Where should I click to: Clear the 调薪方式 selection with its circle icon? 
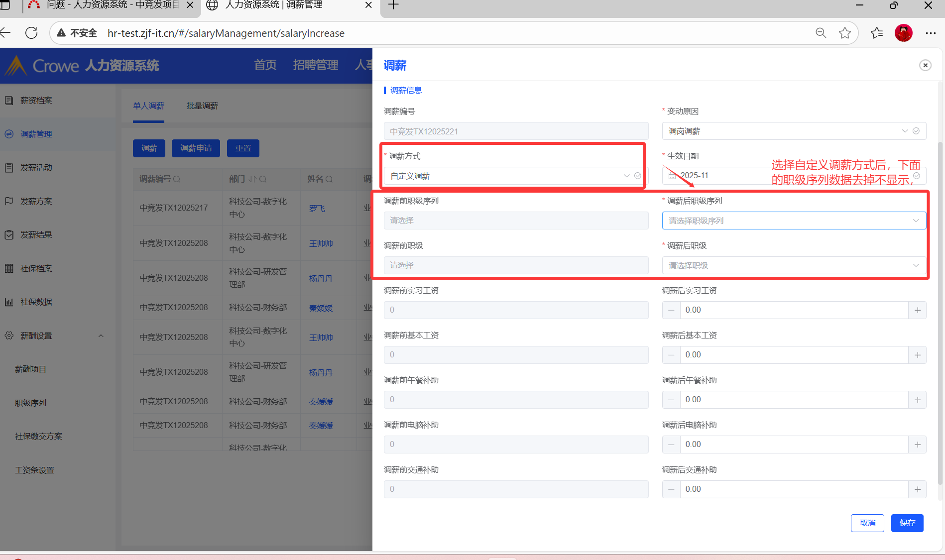[638, 176]
